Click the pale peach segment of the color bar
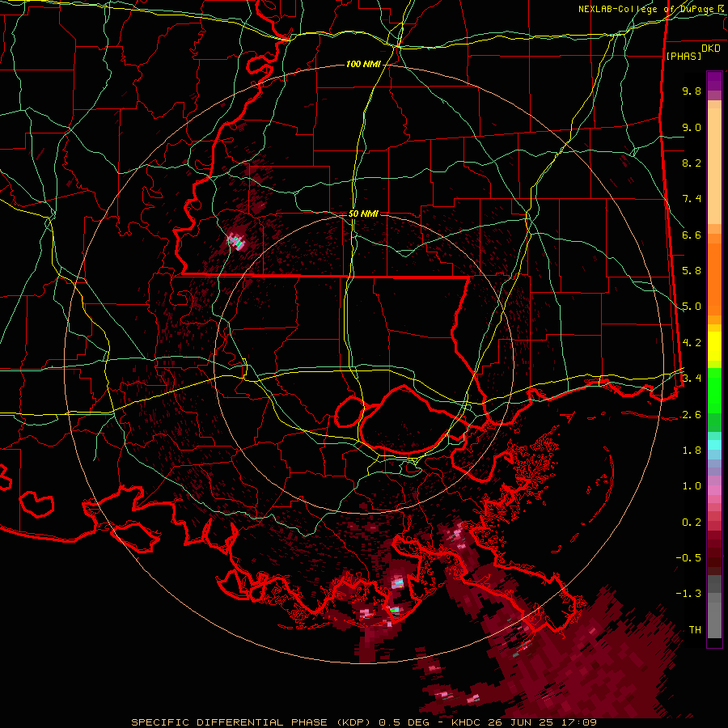This screenshot has width=728, height=728. [714, 166]
